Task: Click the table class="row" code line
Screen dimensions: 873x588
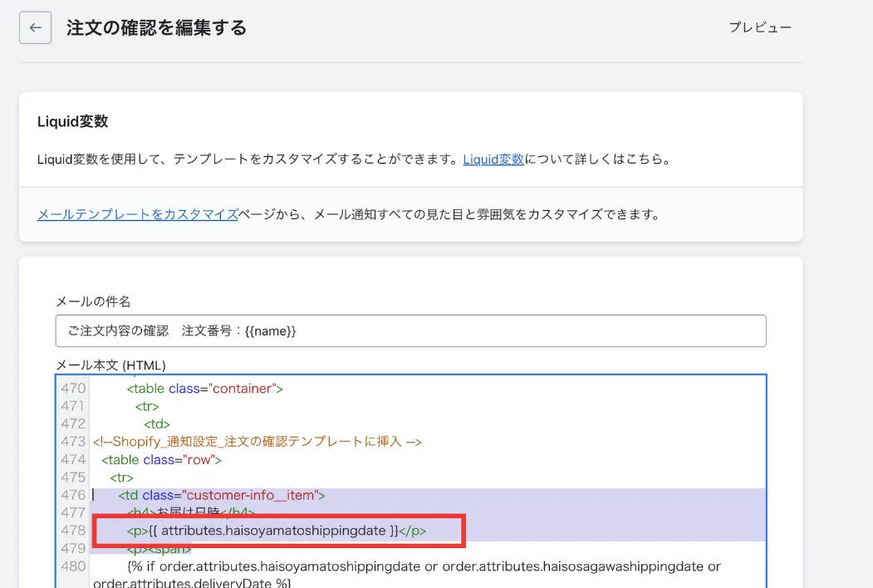Action: 162,459
